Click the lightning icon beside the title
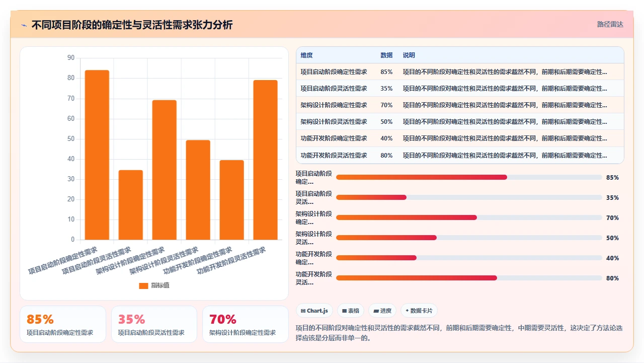This screenshot has width=644, height=363. click(24, 25)
